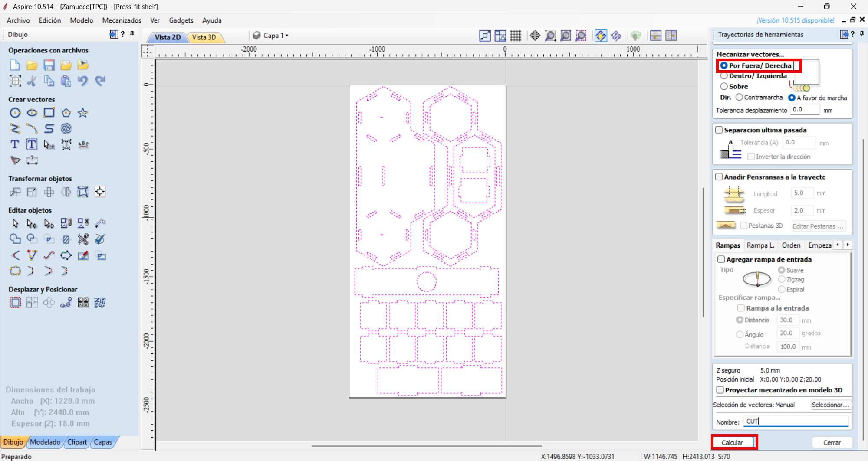Select the Sobre machining option

(x=734, y=86)
